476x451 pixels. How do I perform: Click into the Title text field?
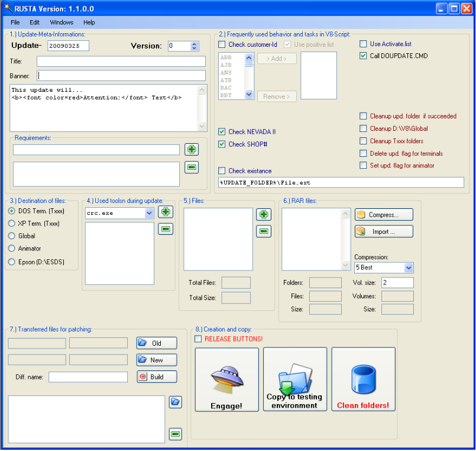(x=121, y=62)
